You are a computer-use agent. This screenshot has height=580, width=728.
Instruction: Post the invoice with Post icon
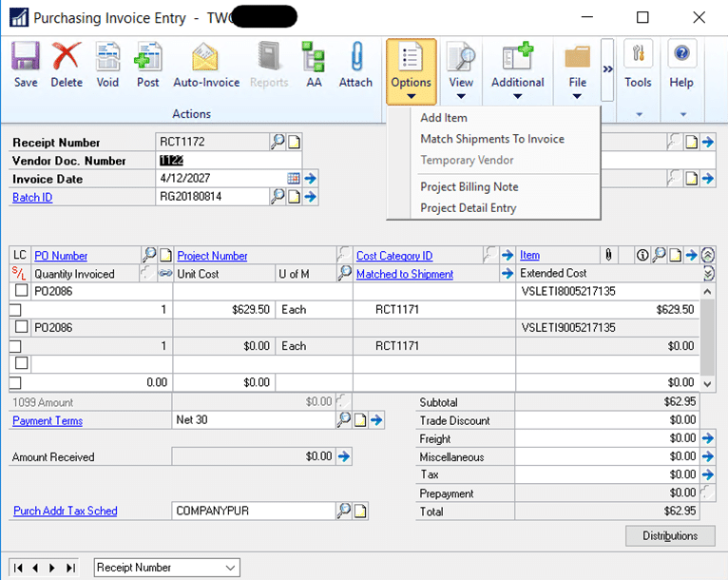click(x=147, y=57)
